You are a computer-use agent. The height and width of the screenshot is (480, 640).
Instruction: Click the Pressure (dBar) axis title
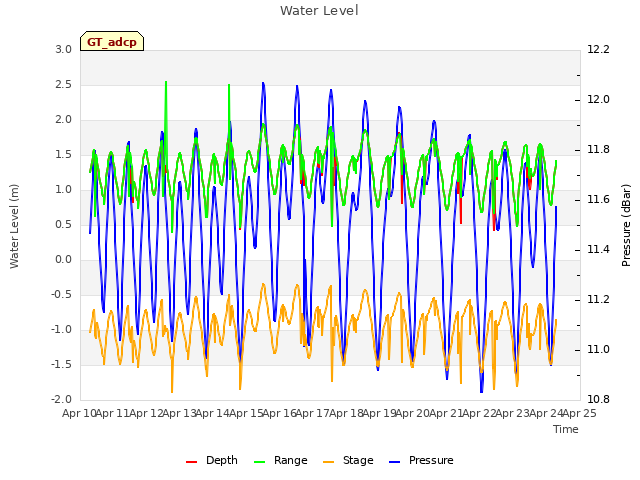coord(626,225)
